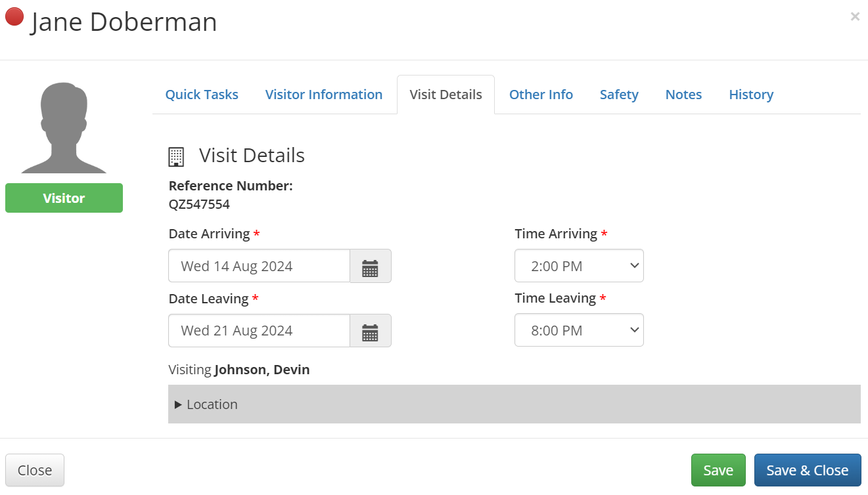Screen dimensions: 868x495
Task: Open the Time Leaving dropdown
Action: 579,330
